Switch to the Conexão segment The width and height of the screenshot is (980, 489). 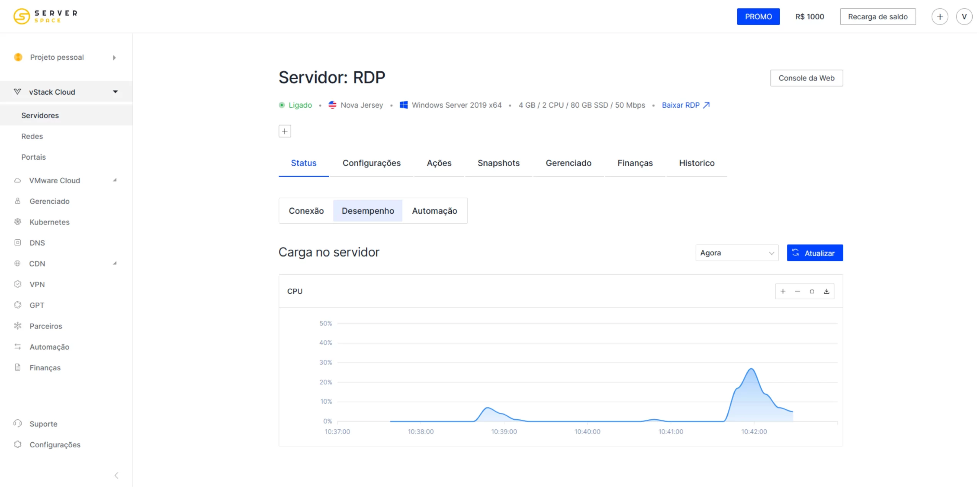[x=306, y=211]
